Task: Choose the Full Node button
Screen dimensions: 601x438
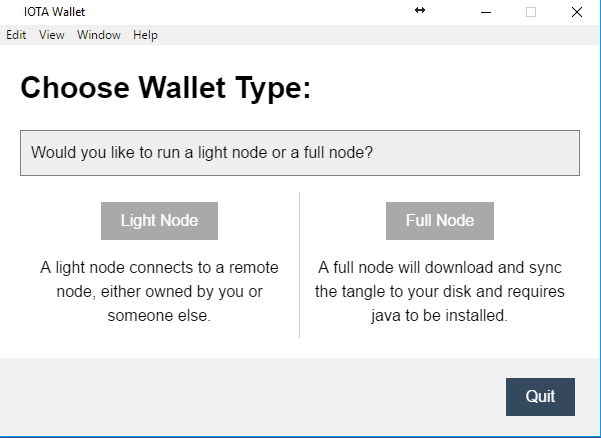Action: point(440,221)
